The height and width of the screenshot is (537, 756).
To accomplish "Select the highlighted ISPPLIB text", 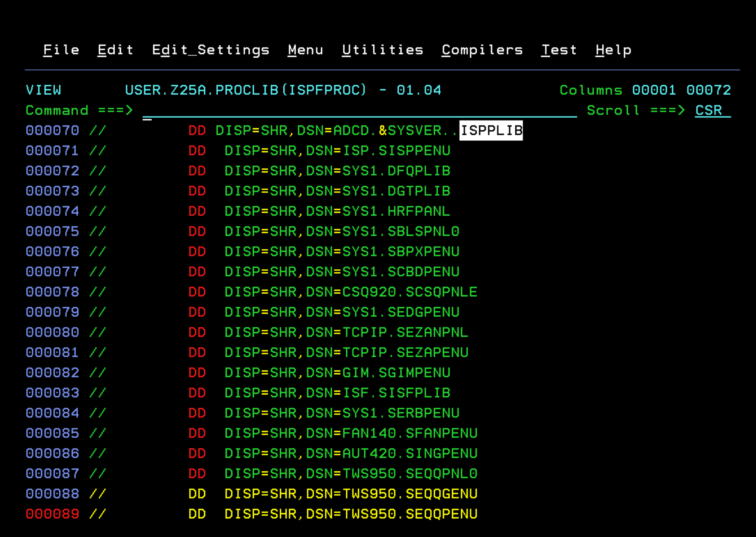I will pos(491,130).
